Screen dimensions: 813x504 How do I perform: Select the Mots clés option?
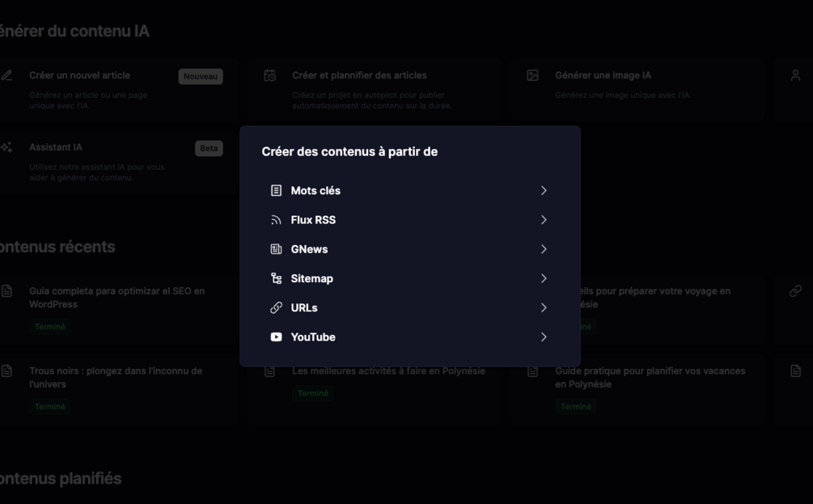(x=409, y=190)
